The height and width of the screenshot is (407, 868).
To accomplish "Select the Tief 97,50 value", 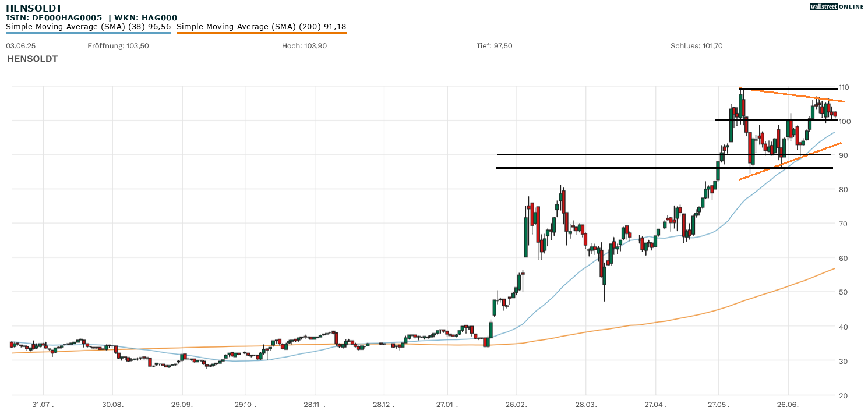I will (494, 46).
